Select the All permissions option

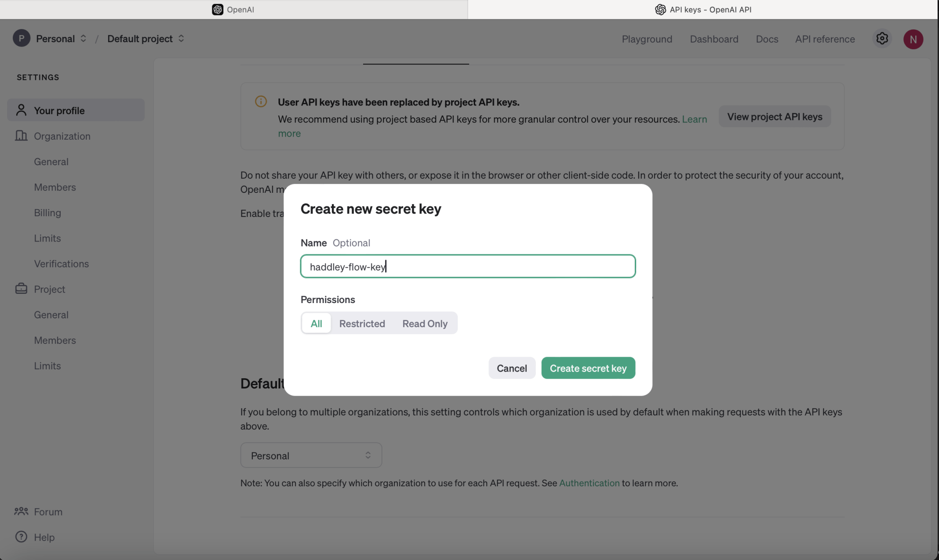(316, 323)
